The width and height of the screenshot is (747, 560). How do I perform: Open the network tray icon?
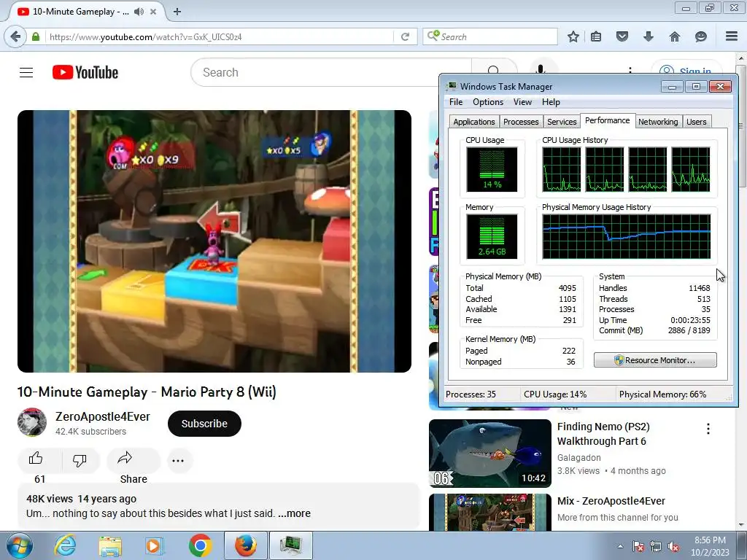click(656, 547)
